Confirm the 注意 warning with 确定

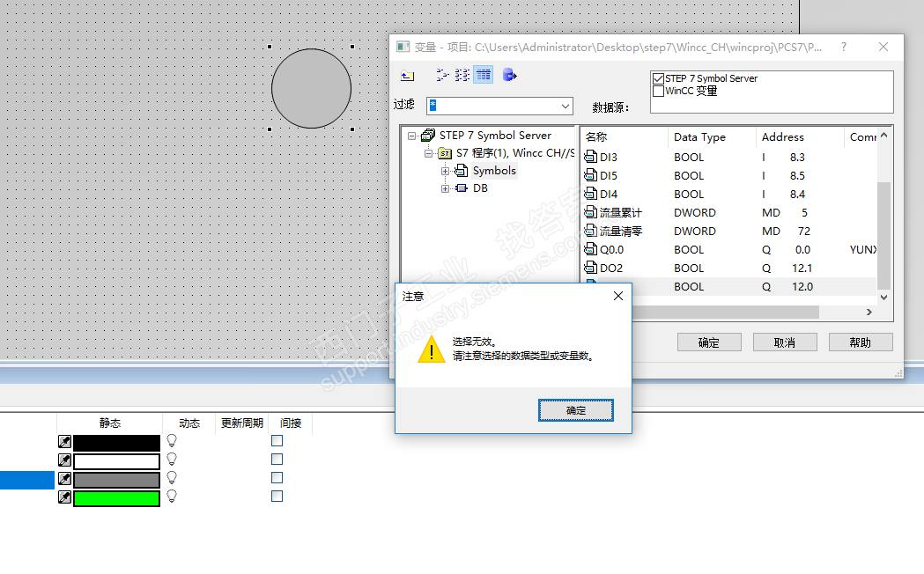pyautogui.click(x=576, y=410)
